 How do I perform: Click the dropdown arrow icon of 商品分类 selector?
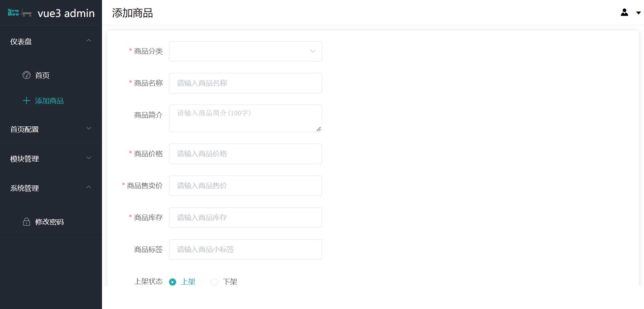tap(312, 51)
